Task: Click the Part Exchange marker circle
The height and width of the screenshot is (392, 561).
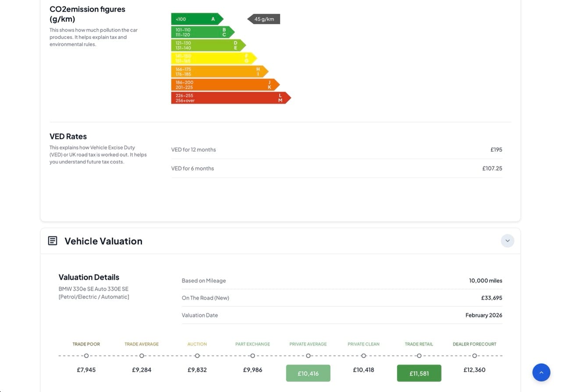Action: [252, 356]
